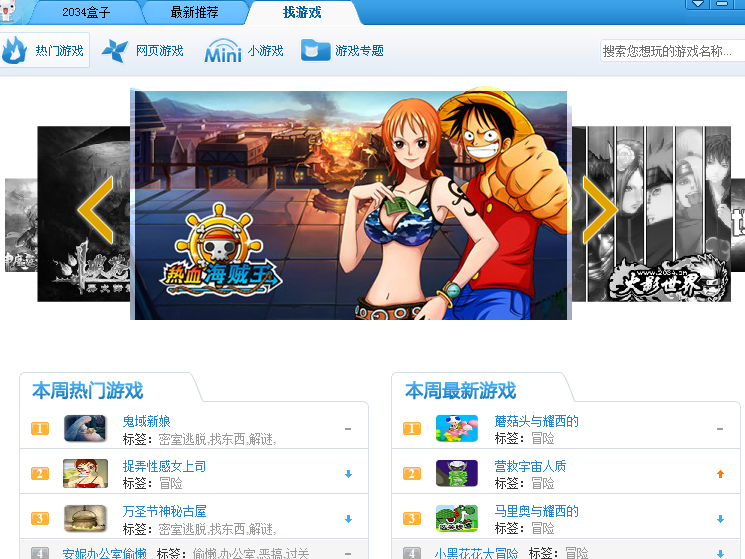Open the grayscale dark banner left of center

pos(84,214)
